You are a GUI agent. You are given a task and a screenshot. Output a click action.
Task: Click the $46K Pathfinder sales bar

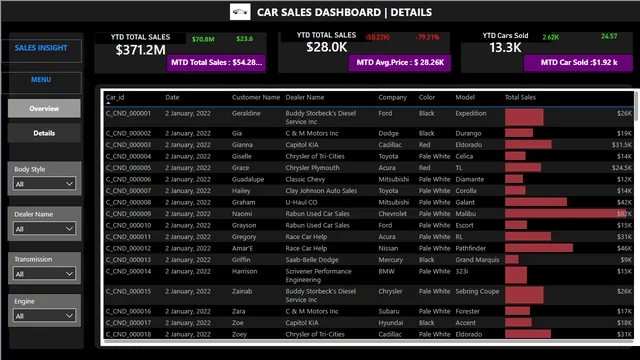(539, 248)
